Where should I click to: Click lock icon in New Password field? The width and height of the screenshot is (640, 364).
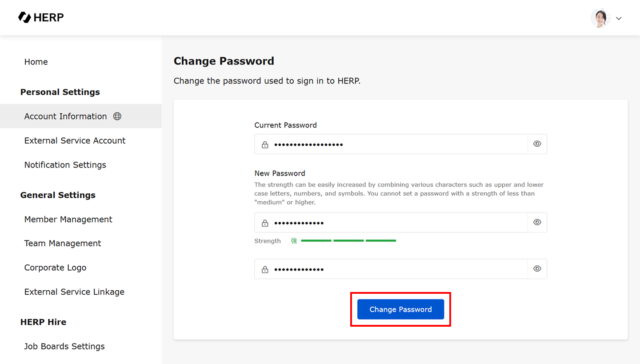point(265,223)
